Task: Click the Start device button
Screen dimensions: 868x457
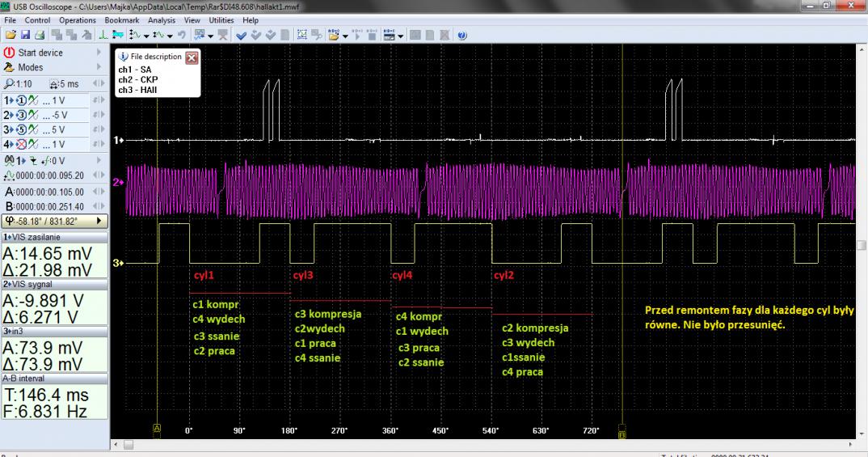Action: tap(40, 53)
